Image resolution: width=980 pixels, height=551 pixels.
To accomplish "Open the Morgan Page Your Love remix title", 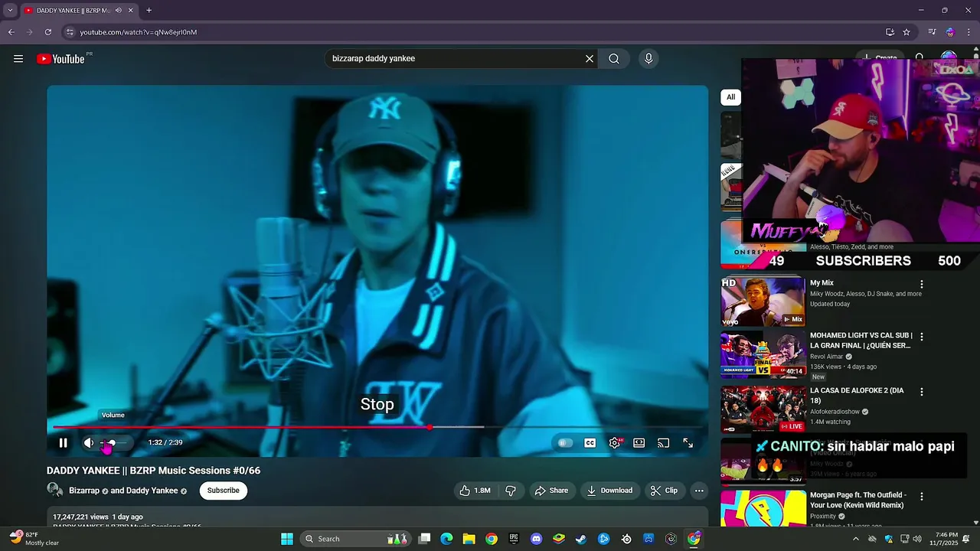I will pos(858,500).
